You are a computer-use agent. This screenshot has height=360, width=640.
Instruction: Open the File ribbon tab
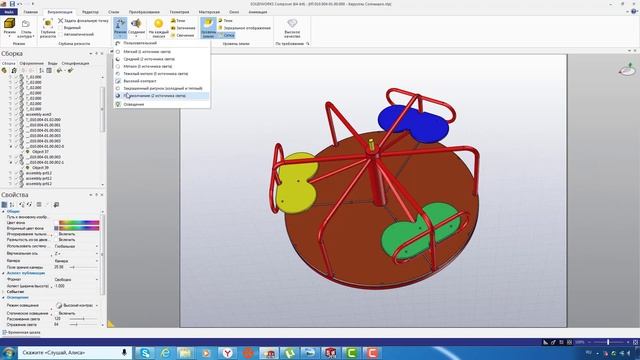[x=9, y=12]
